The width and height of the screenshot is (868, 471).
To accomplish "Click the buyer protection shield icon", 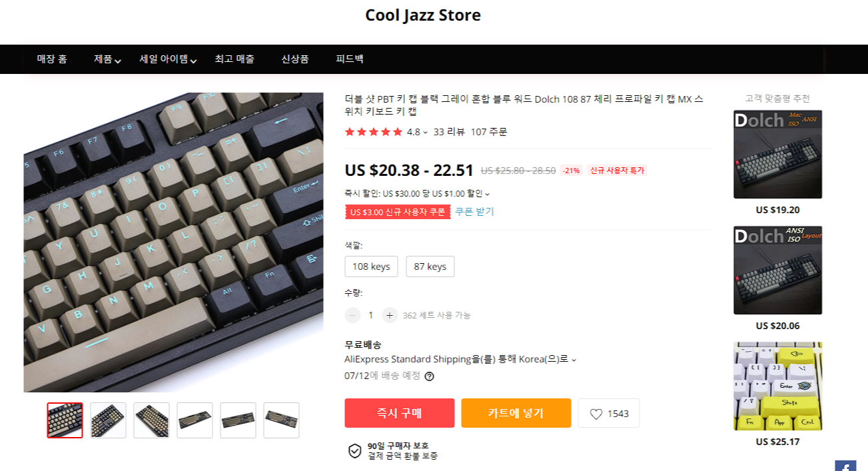I will pos(355,451).
